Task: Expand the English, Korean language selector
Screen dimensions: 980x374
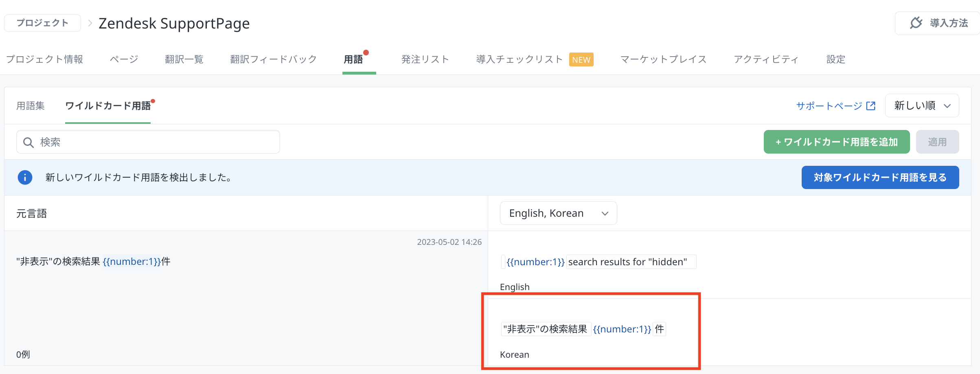Action: (x=558, y=213)
